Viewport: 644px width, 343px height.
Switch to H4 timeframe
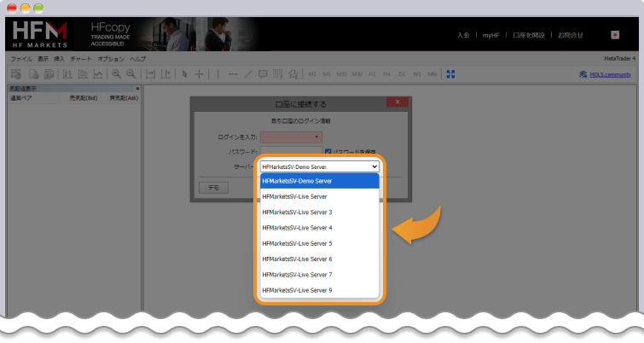[387, 74]
